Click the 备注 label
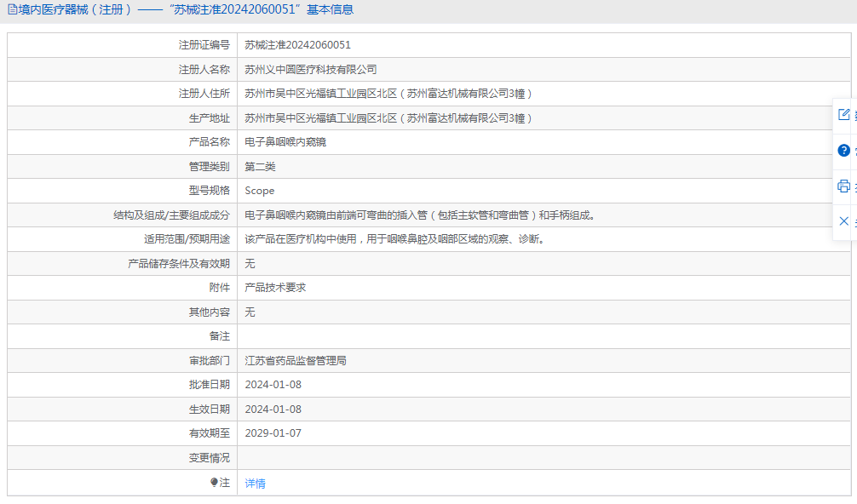This screenshot has width=857, height=504. [x=220, y=336]
